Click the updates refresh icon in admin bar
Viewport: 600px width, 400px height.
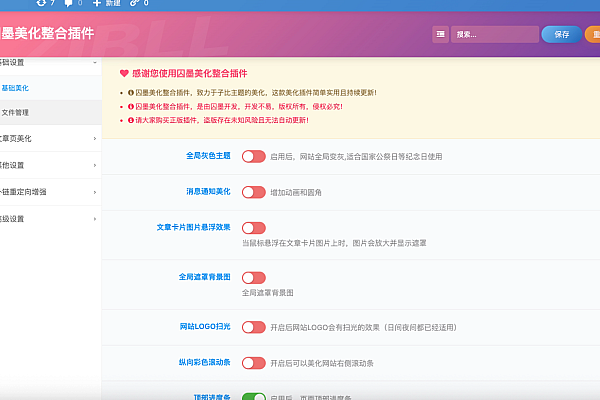[41, 3]
